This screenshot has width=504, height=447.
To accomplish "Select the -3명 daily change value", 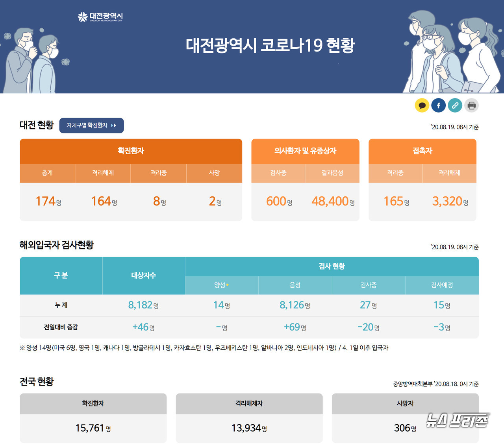I will pos(442,327).
